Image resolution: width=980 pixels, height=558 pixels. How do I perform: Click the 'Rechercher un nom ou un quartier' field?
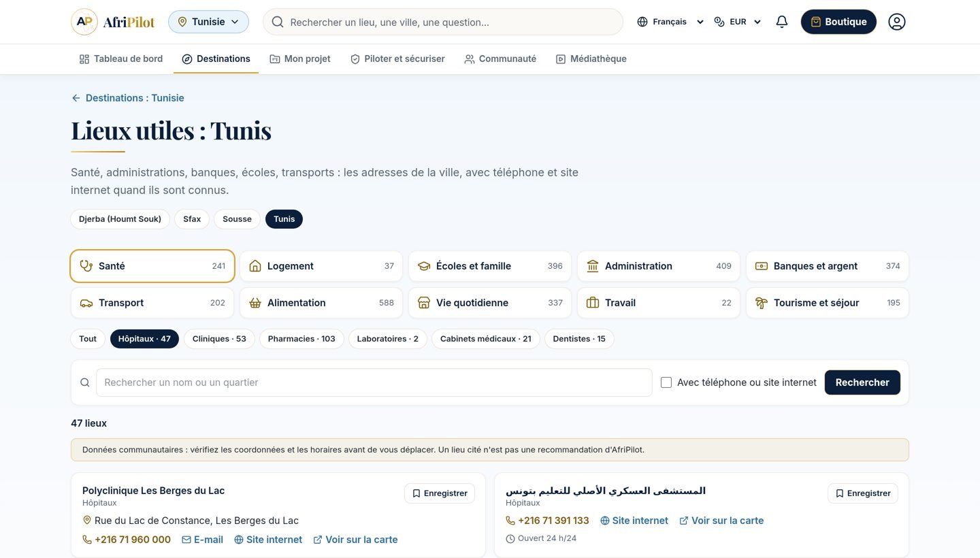click(x=374, y=382)
